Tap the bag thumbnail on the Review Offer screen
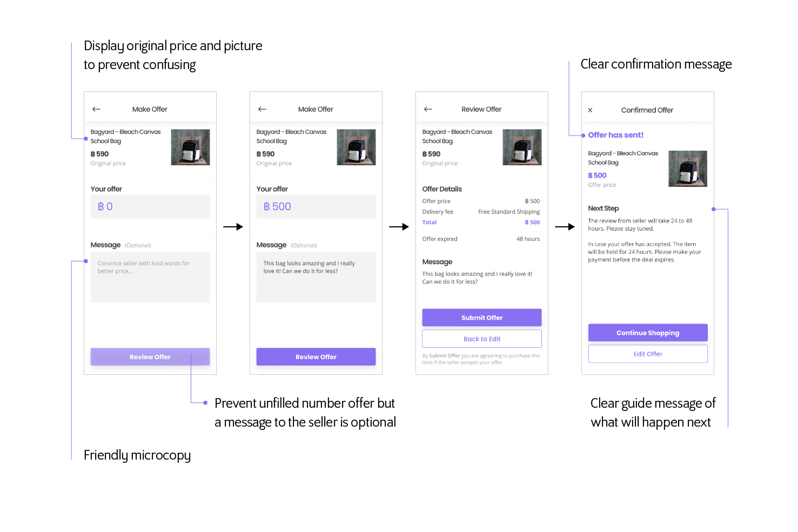The height and width of the screenshot is (532, 798). (x=522, y=147)
